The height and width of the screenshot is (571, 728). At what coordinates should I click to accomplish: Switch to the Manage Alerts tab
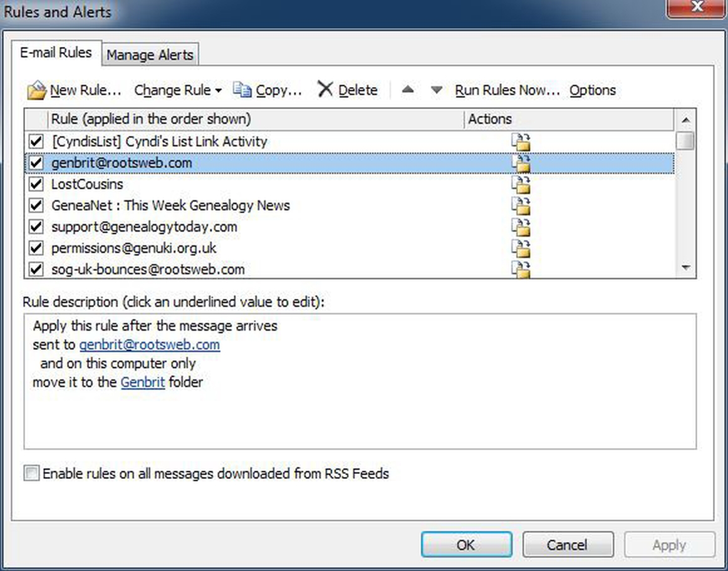click(x=150, y=54)
